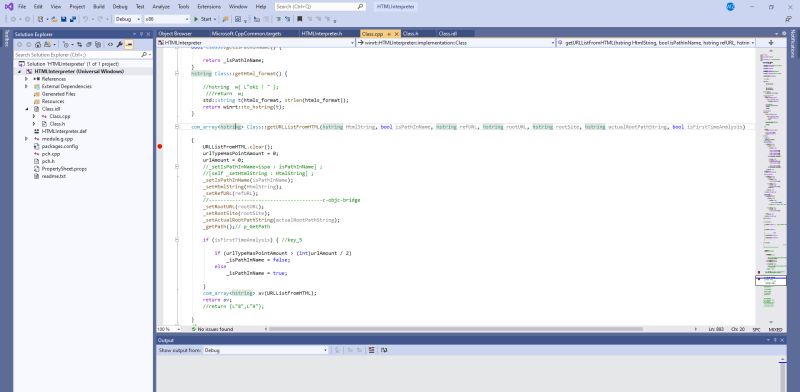Viewport: 800px width, 392px height.
Task: Click the Toggle Word Wrap icon in Output
Action: tap(384, 350)
